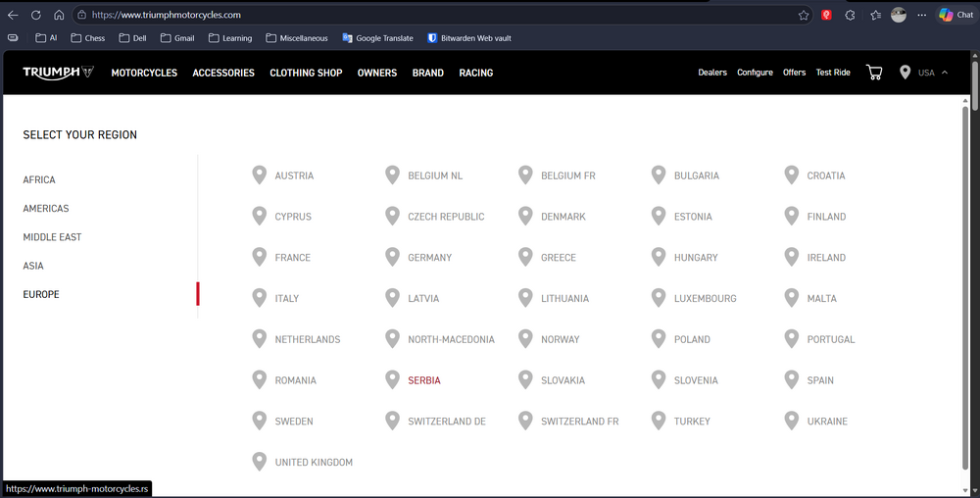
Task: Click the browser home icon
Action: tap(59, 15)
